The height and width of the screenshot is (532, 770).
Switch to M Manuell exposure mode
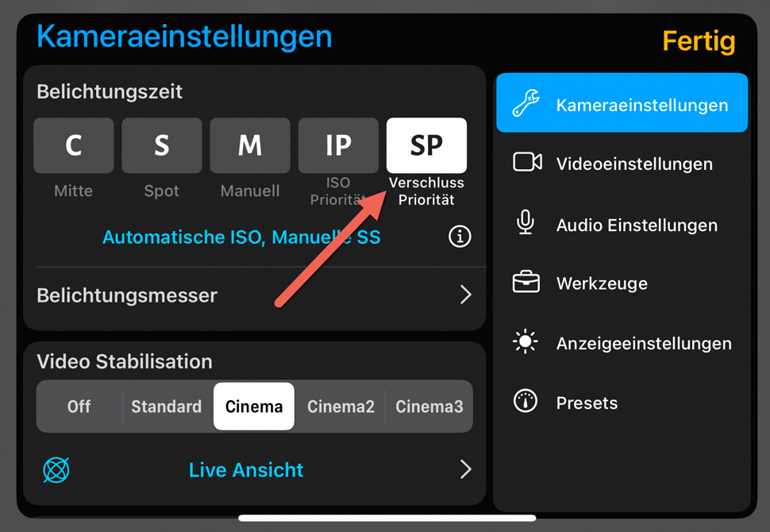[x=250, y=145]
